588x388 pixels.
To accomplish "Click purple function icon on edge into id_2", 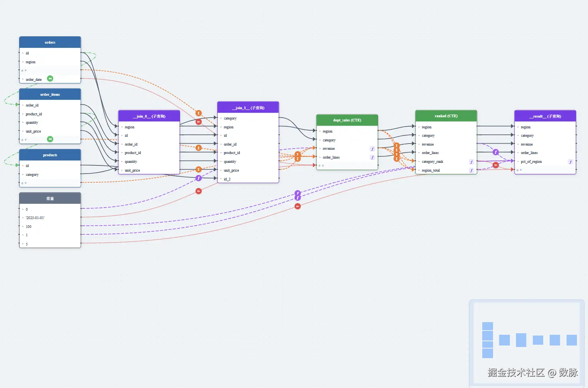I will click(x=198, y=178).
